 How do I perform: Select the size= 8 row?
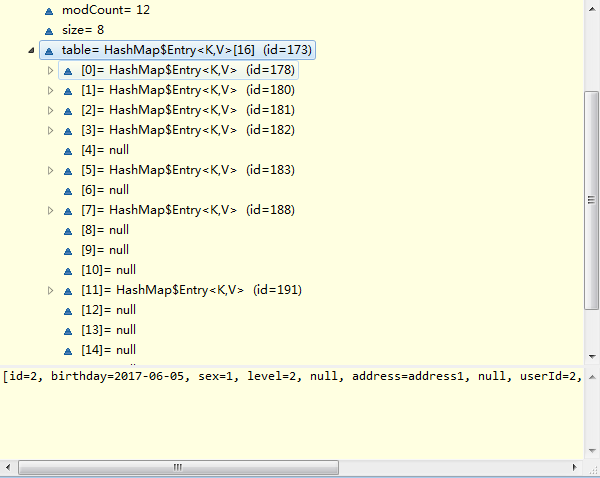point(83,30)
